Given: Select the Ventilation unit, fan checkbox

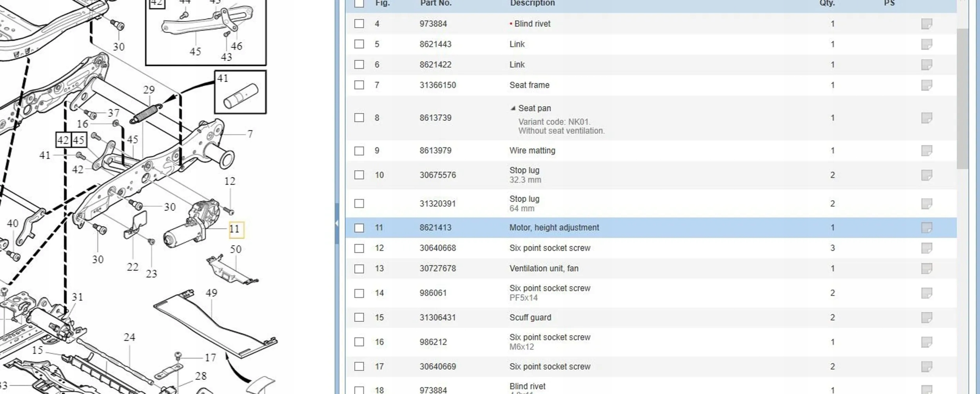Looking at the screenshot, I should click(x=359, y=269).
